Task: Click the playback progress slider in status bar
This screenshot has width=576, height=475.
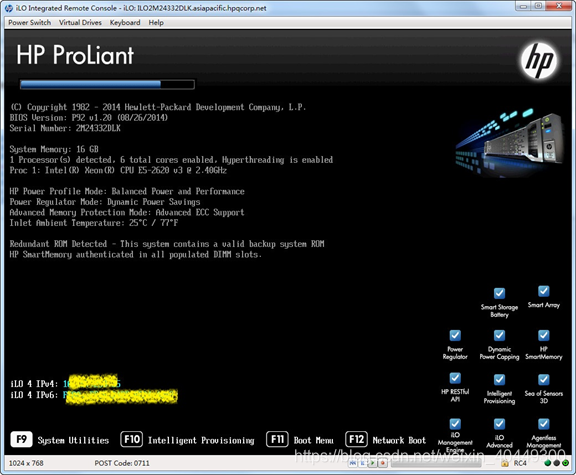Action: [x=436, y=464]
